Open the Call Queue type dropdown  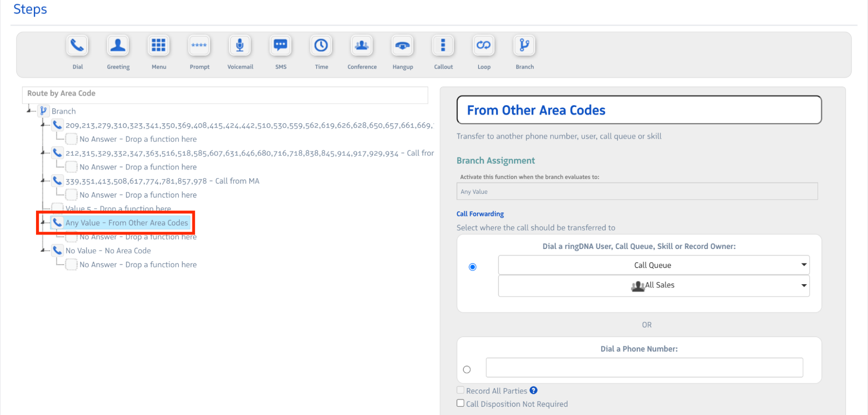pyautogui.click(x=653, y=265)
